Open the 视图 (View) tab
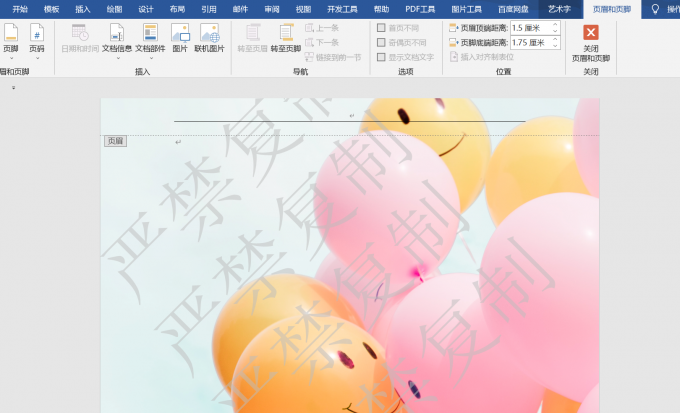Viewport: 680px width, 413px height. click(x=303, y=9)
